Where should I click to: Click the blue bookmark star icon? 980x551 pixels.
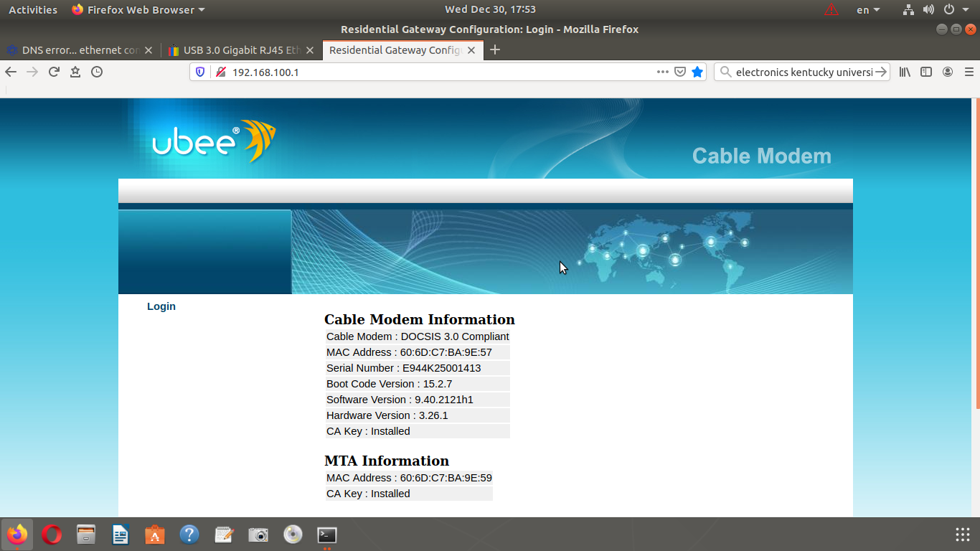tap(697, 72)
